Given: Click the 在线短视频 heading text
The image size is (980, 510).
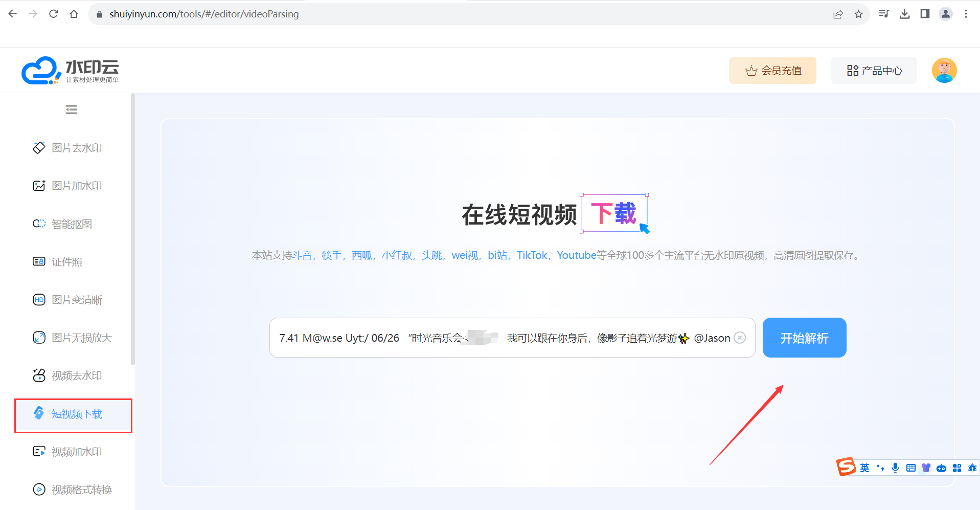Looking at the screenshot, I should tap(519, 214).
